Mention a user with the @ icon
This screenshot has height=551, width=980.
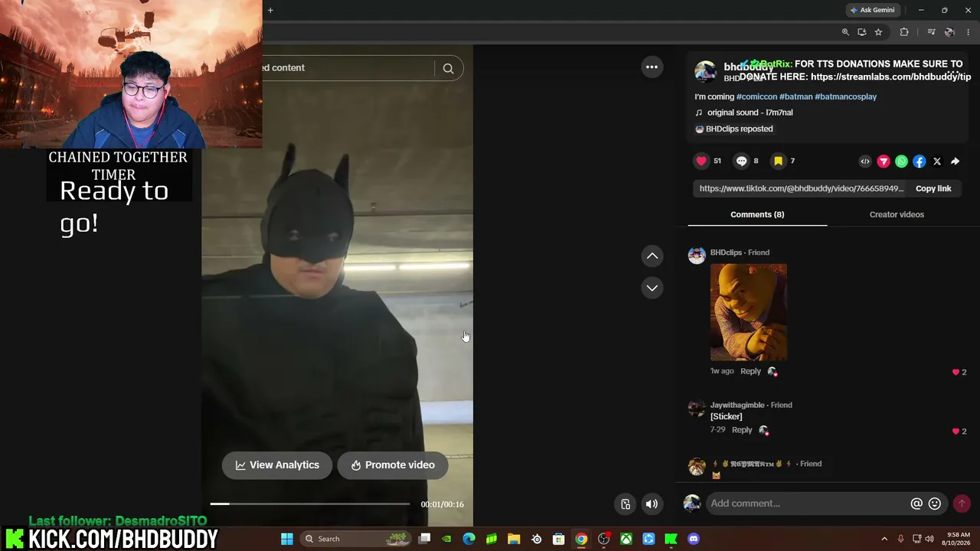pyautogui.click(x=916, y=504)
